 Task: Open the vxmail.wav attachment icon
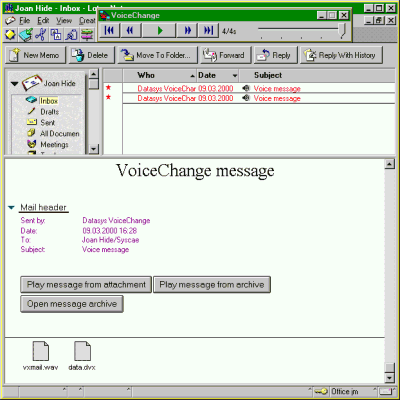click(x=41, y=351)
